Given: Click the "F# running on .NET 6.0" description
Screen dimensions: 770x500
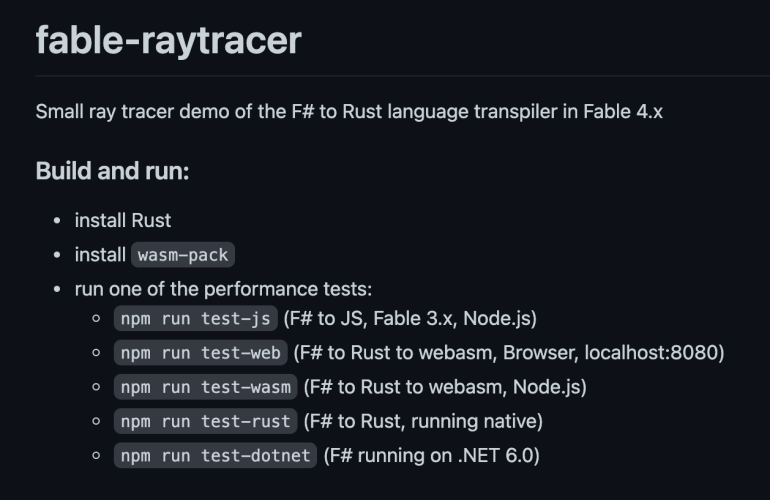Looking at the screenshot, I should point(431,455).
